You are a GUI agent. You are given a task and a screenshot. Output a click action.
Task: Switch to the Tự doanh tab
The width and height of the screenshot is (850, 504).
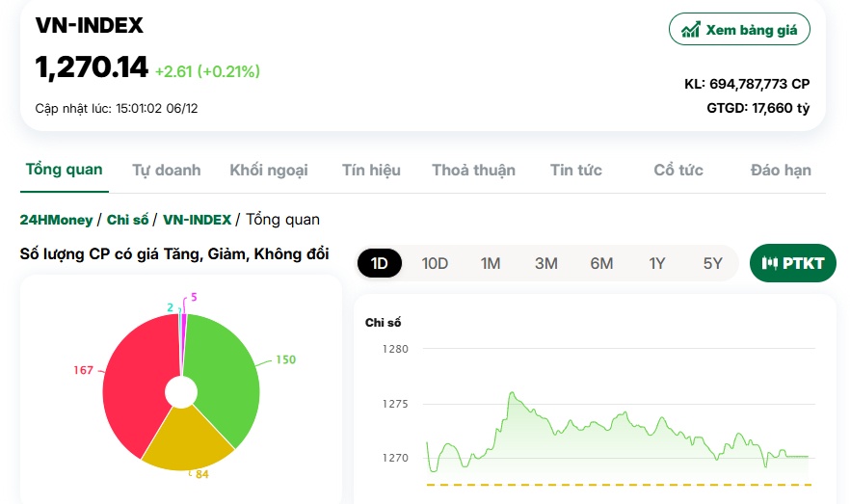[167, 171]
